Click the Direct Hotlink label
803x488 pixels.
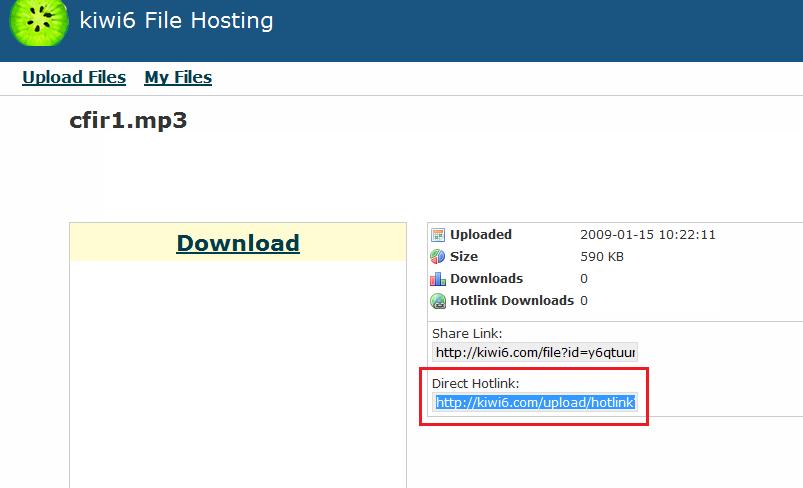(475, 383)
